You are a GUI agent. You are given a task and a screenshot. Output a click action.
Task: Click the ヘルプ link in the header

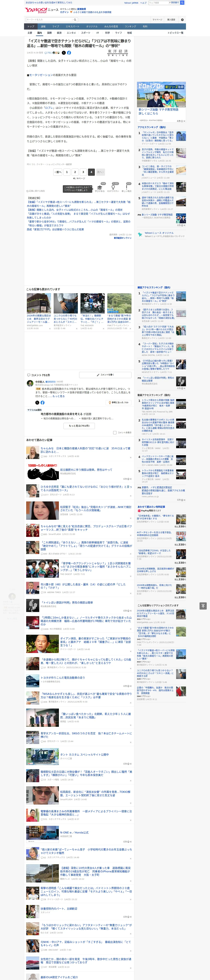click(x=143, y=3)
